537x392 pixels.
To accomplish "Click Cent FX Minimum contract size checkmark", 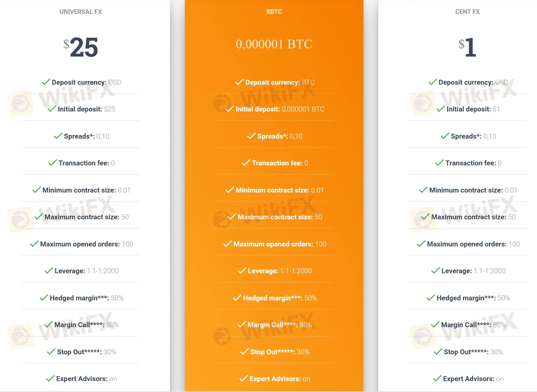I will click(424, 190).
